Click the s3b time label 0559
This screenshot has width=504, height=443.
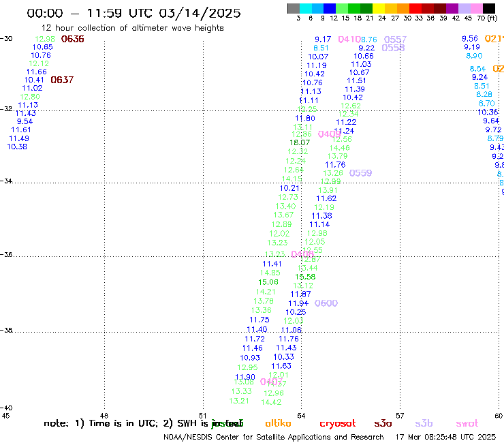pos(361,173)
